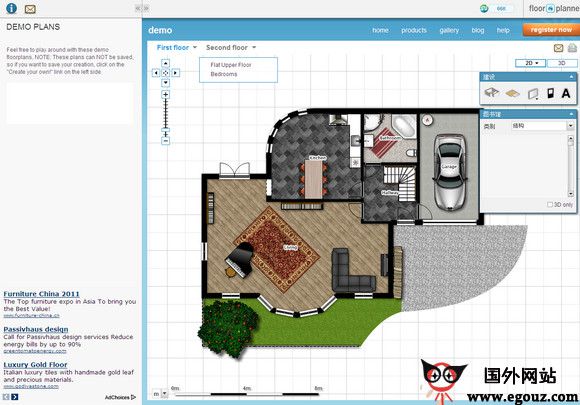The width and height of the screenshot is (580, 405).
Task: Collapse the library panel
Action: 571,114
